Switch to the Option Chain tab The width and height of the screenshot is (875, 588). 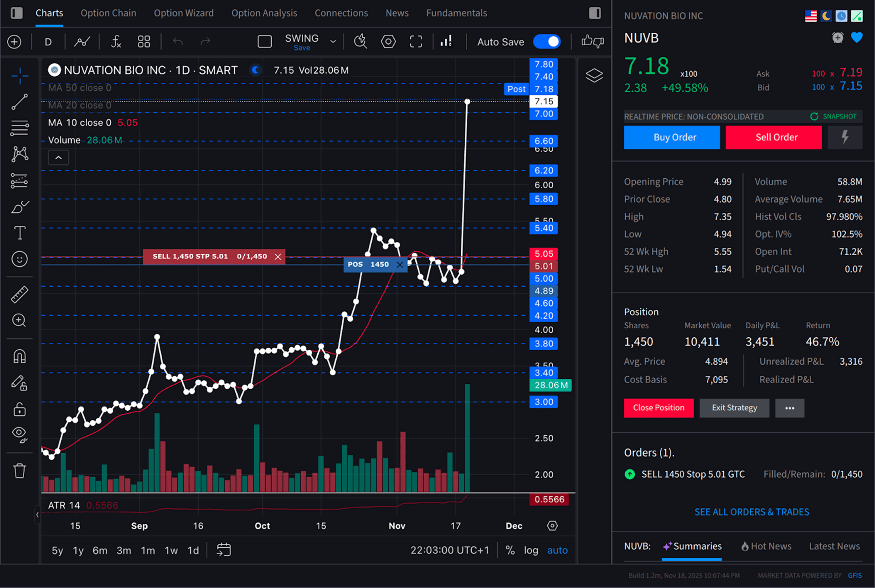[x=108, y=13]
